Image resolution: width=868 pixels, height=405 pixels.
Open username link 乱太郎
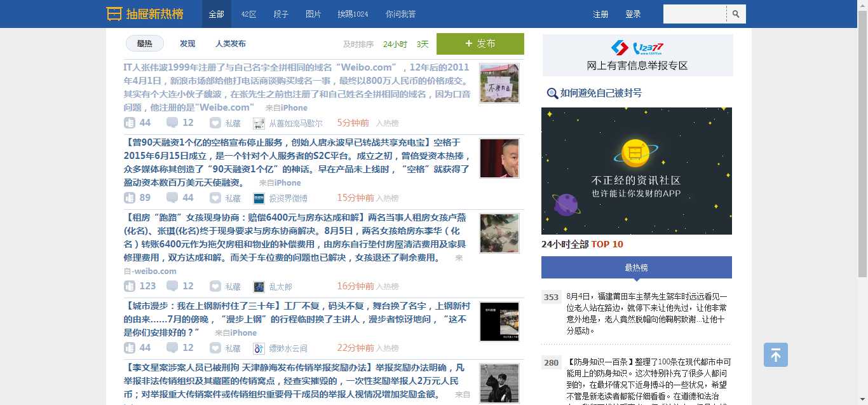pos(280,287)
